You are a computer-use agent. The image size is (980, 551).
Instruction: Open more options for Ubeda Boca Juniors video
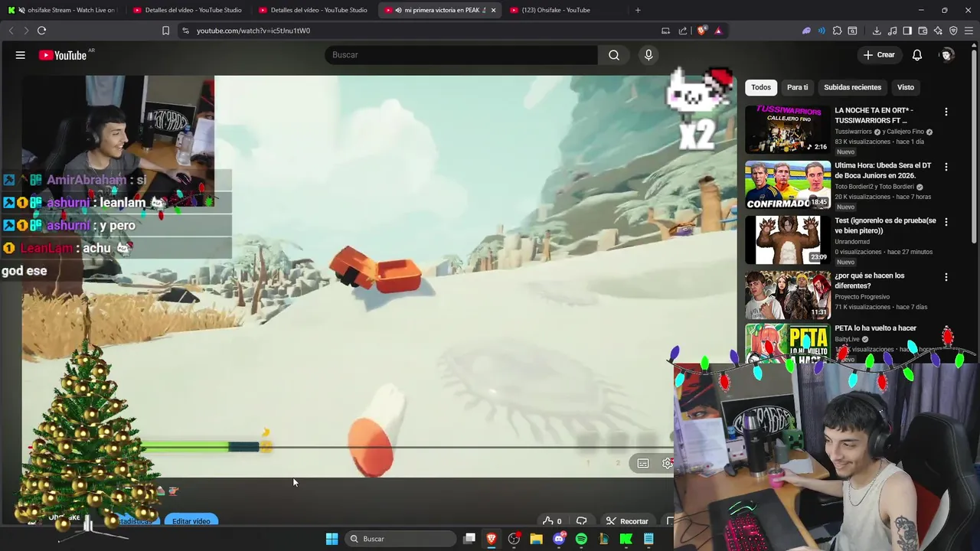tap(946, 167)
